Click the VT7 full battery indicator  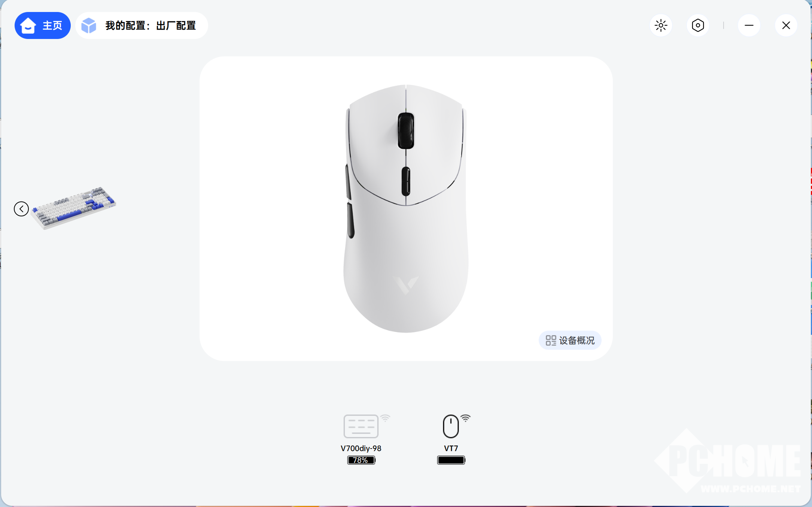coord(451,460)
